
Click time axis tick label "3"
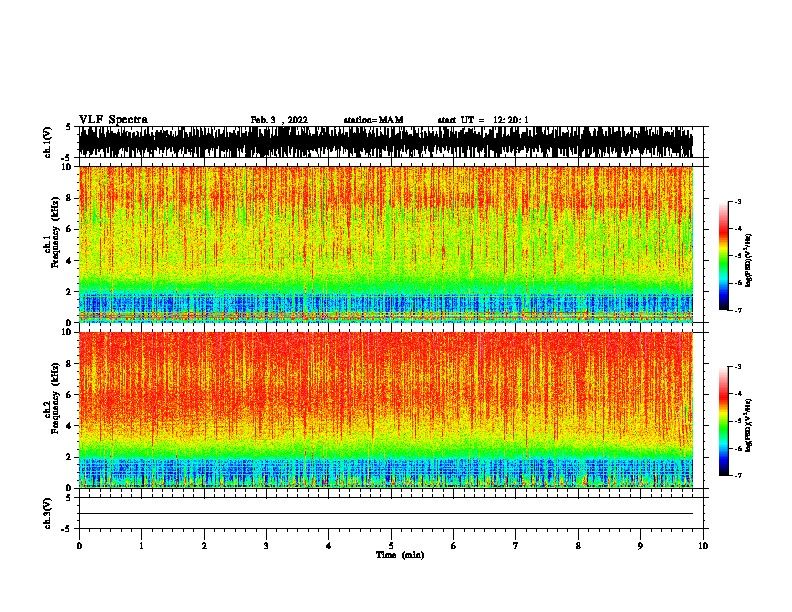coord(266,546)
